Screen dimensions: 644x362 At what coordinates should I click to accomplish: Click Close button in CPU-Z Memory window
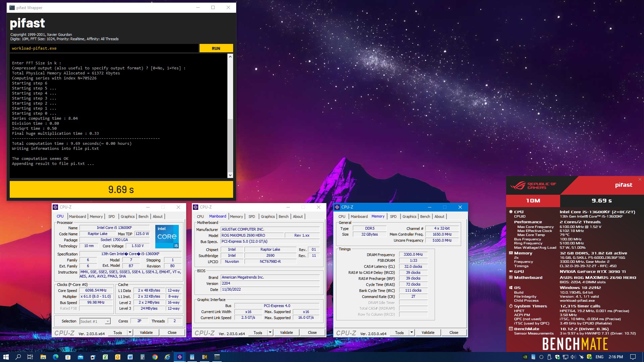(454, 333)
